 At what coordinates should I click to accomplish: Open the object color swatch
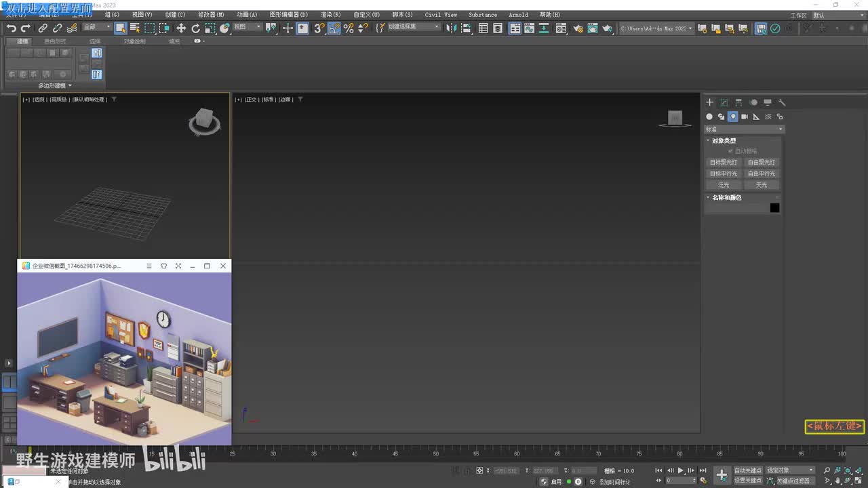pos(774,208)
